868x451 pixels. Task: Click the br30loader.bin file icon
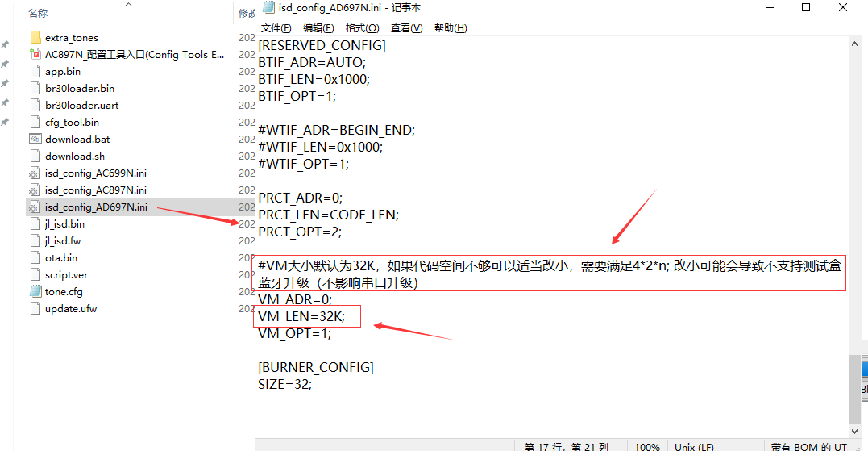point(35,88)
